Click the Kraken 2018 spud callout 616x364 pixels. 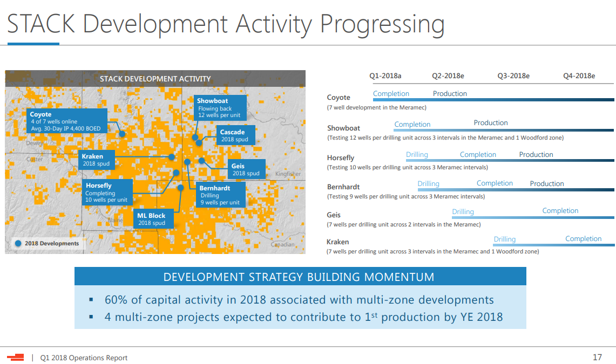pyautogui.click(x=97, y=160)
